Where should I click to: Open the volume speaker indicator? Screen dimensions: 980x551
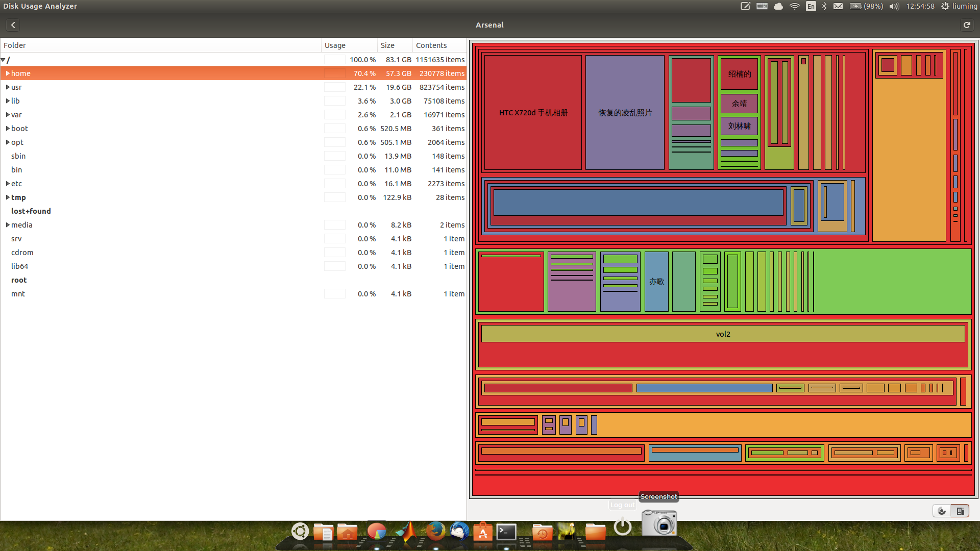894,6
